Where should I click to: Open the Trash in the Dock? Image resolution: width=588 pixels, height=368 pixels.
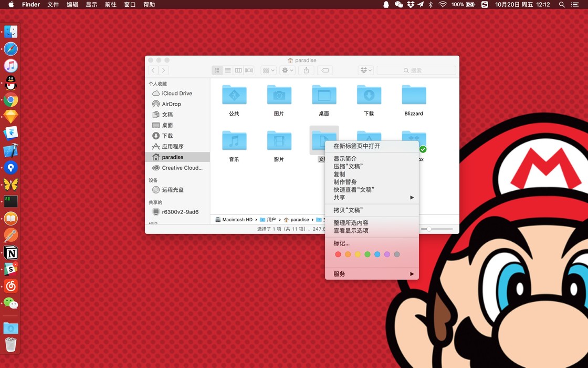tap(10, 345)
